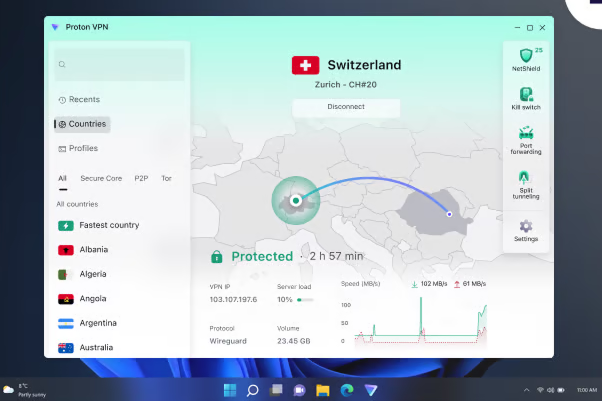
Task: Open the NetShield shield icon
Action: pos(526,55)
